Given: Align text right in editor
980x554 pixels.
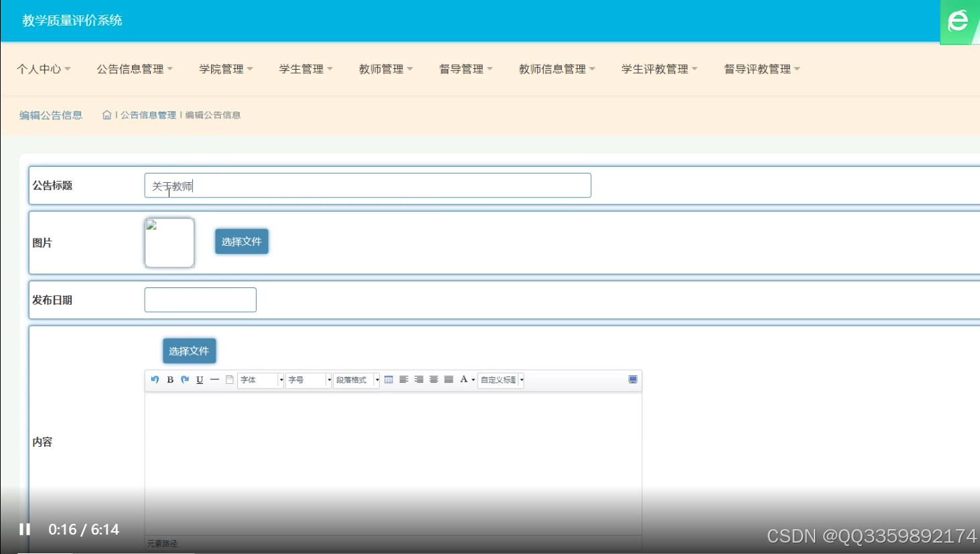Looking at the screenshot, I should coord(419,379).
